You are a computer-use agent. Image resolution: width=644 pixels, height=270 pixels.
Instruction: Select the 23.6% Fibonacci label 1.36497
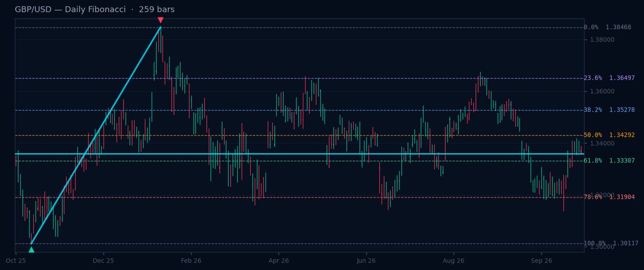(609, 78)
